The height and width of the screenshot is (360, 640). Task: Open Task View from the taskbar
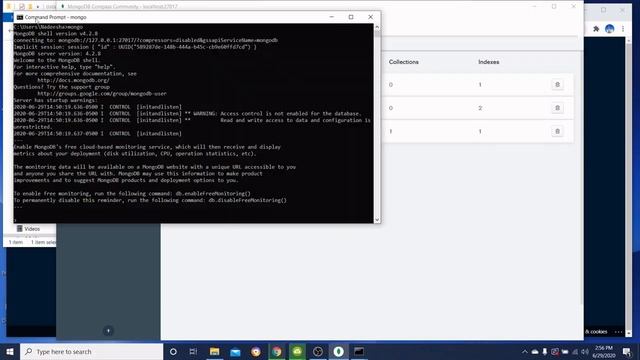tap(193, 351)
